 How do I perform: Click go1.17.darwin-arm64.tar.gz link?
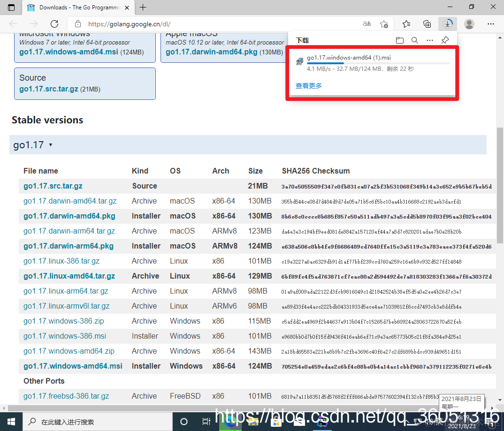[69, 231]
